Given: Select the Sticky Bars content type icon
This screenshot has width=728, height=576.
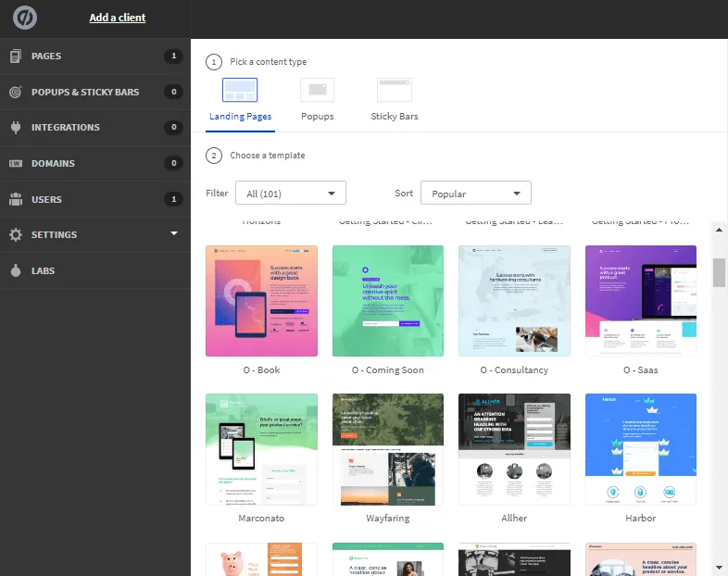Looking at the screenshot, I should pyautogui.click(x=395, y=90).
